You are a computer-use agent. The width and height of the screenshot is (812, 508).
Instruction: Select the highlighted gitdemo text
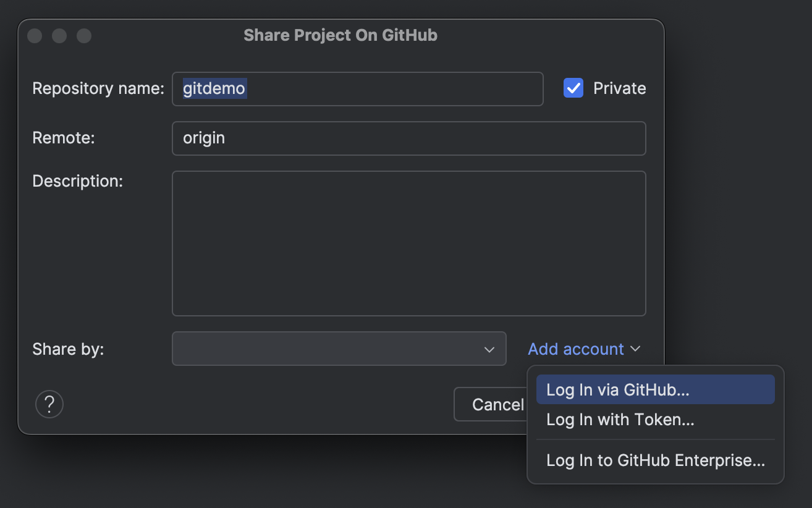coord(213,88)
